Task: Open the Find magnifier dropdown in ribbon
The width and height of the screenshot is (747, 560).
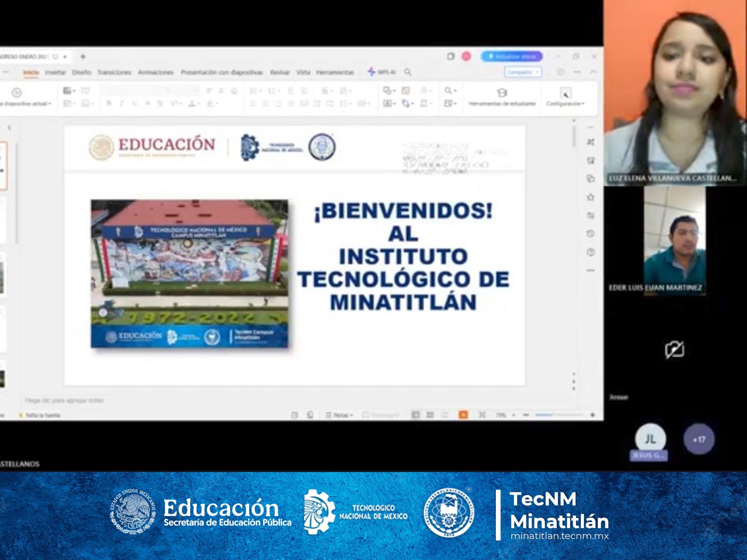Action: tap(450, 91)
